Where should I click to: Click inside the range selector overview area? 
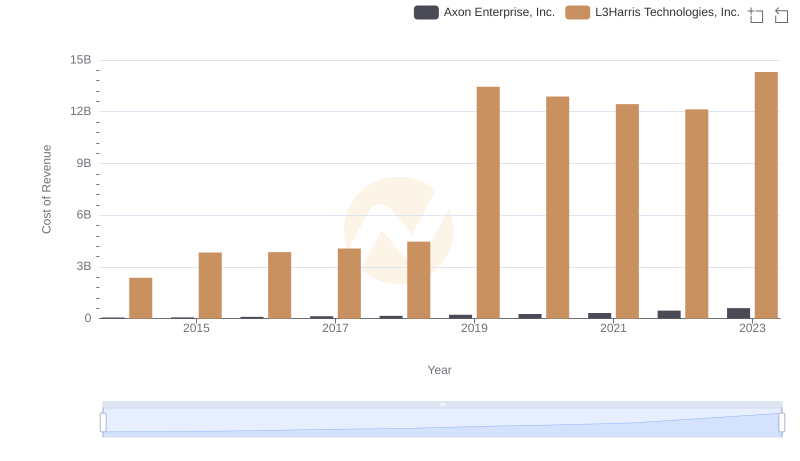[442, 423]
